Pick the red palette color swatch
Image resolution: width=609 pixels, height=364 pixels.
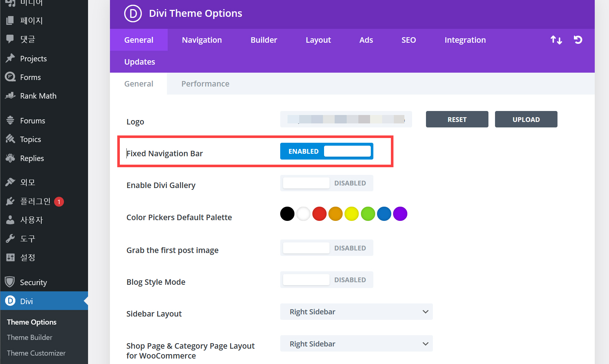click(x=319, y=214)
